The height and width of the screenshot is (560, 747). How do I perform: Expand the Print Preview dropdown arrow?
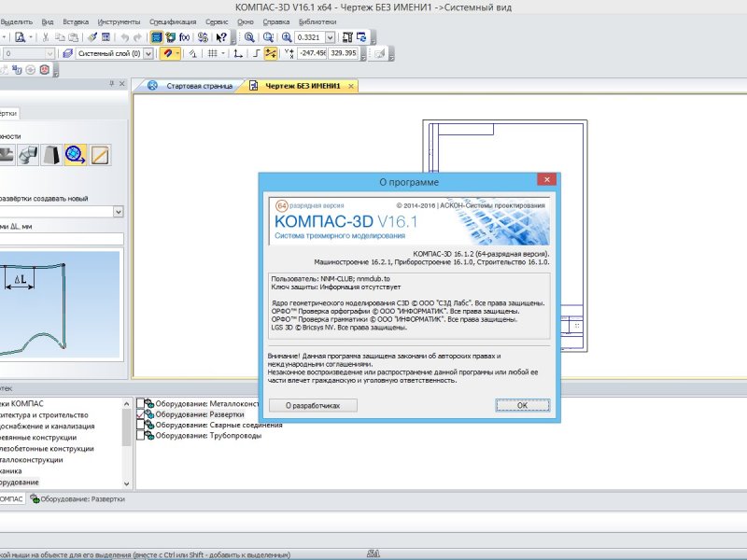pos(31,37)
